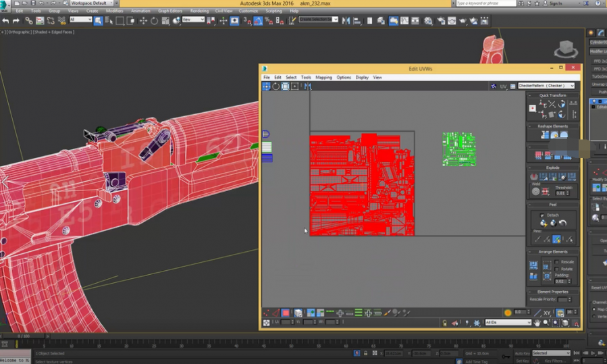
Task: Click the Zoom magnifier tool in Edit UVWs
Action: [x=547, y=323]
